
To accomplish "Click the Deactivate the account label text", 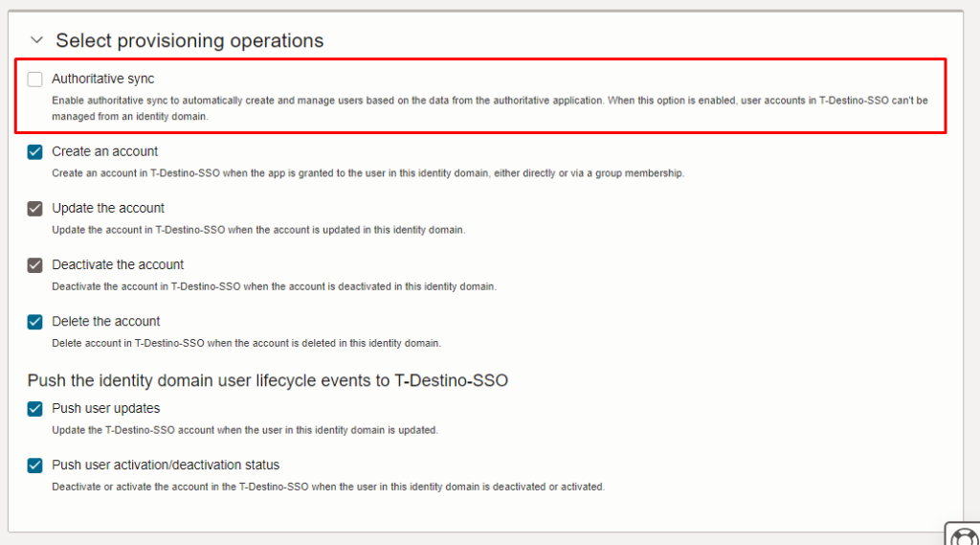I will 118,264.
